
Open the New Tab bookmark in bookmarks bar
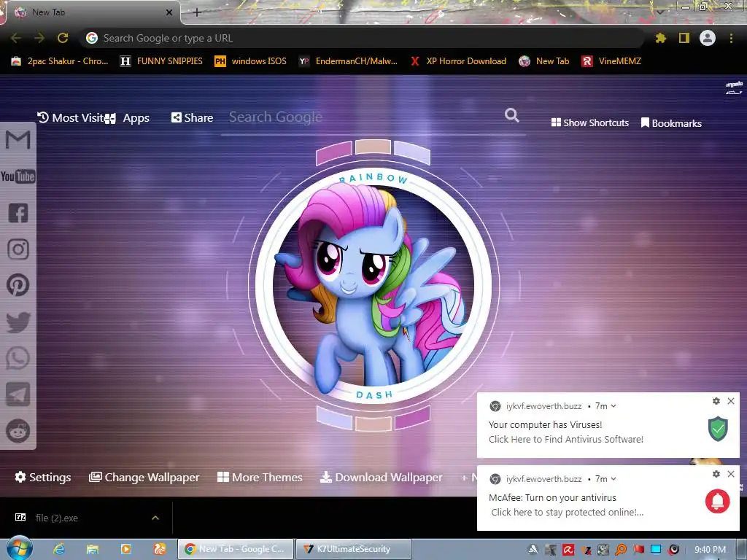pyautogui.click(x=544, y=61)
